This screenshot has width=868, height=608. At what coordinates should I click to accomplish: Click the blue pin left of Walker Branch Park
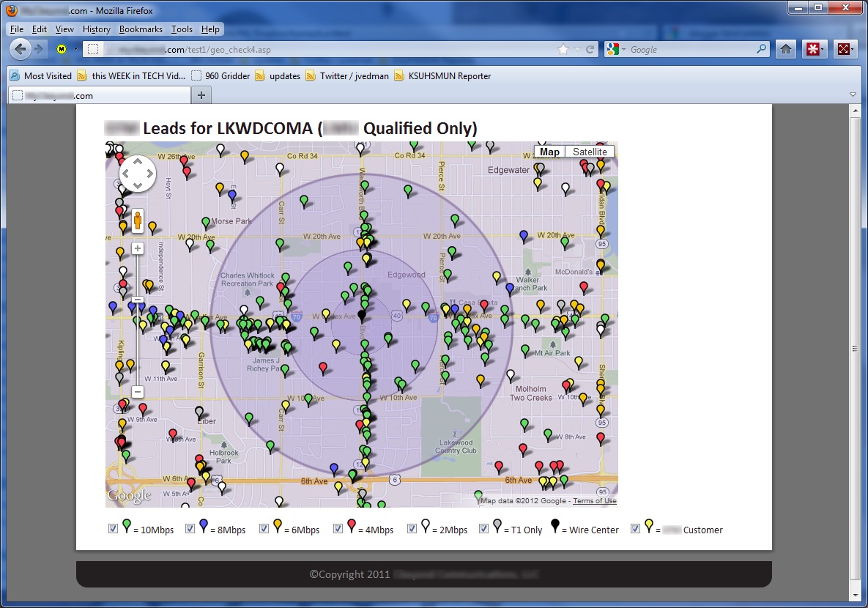[510, 288]
